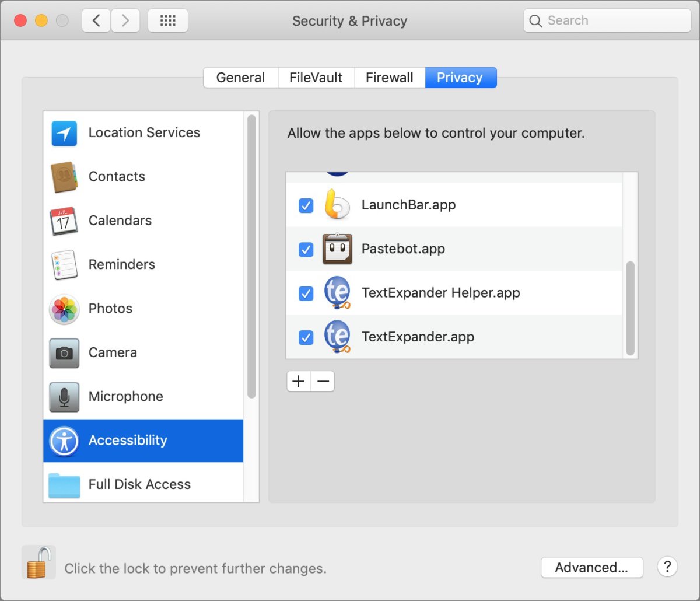The height and width of the screenshot is (601, 700).
Task: Select the Photos flower icon
Action: coord(64,309)
